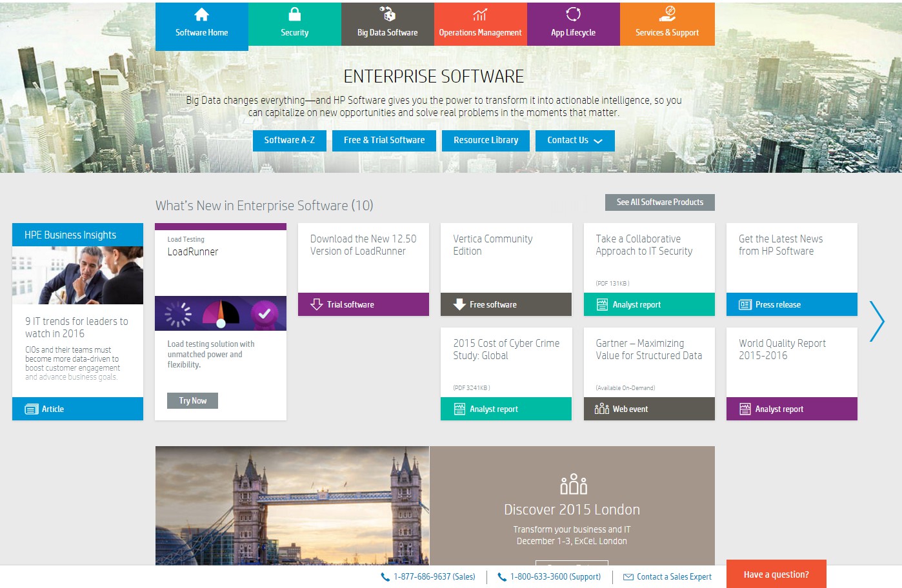Click the Software Home house icon
This screenshot has height=588, width=902.
coord(201,14)
